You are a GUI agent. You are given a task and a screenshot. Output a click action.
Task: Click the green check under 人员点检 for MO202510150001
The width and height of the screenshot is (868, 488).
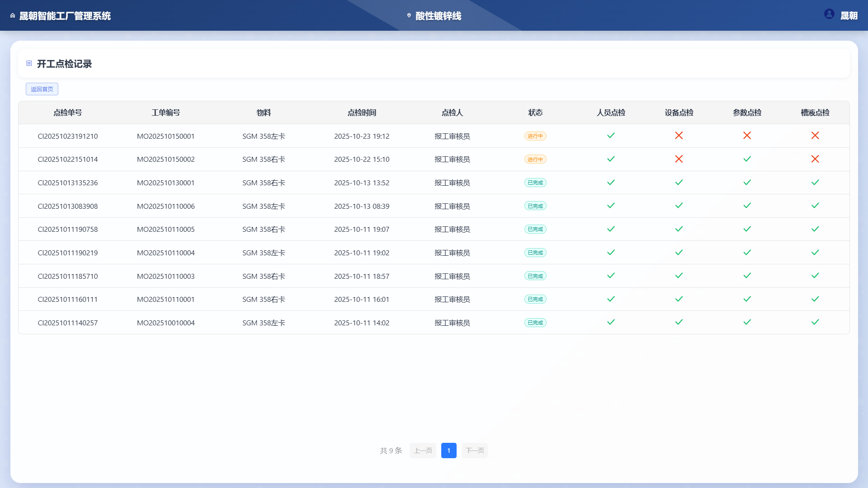[611, 136]
